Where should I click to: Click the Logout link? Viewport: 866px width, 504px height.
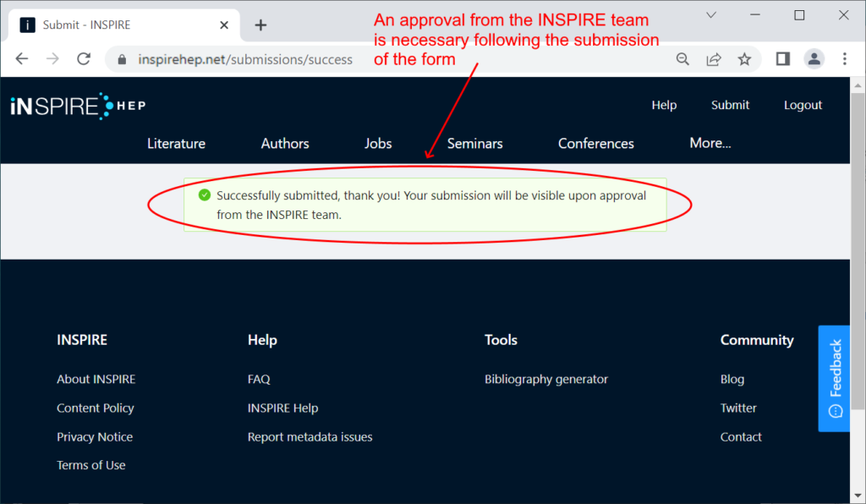[803, 105]
